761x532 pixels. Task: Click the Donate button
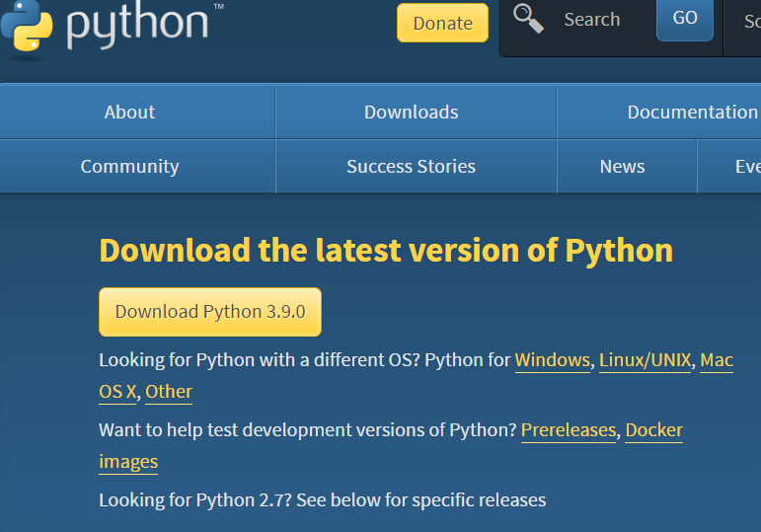[442, 23]
